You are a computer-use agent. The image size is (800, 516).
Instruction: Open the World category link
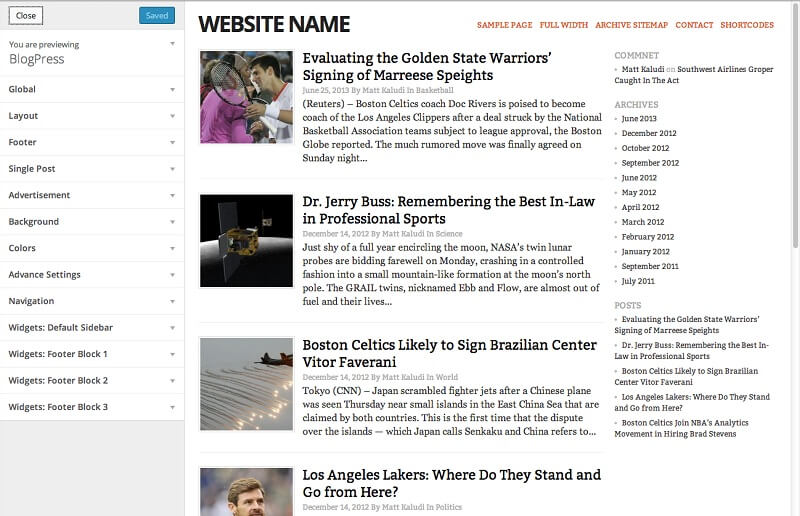point(446,377)
